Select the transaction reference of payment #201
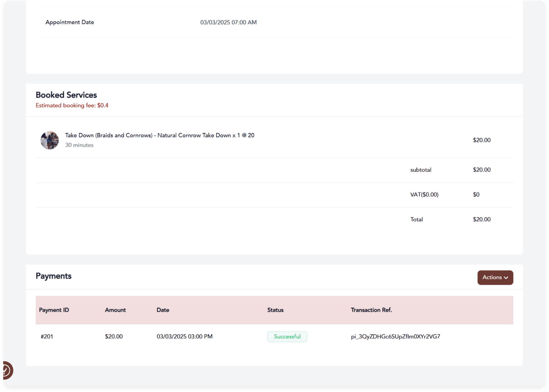The height and width of the screenshot is (392, 549). click(x=395, y=337)
